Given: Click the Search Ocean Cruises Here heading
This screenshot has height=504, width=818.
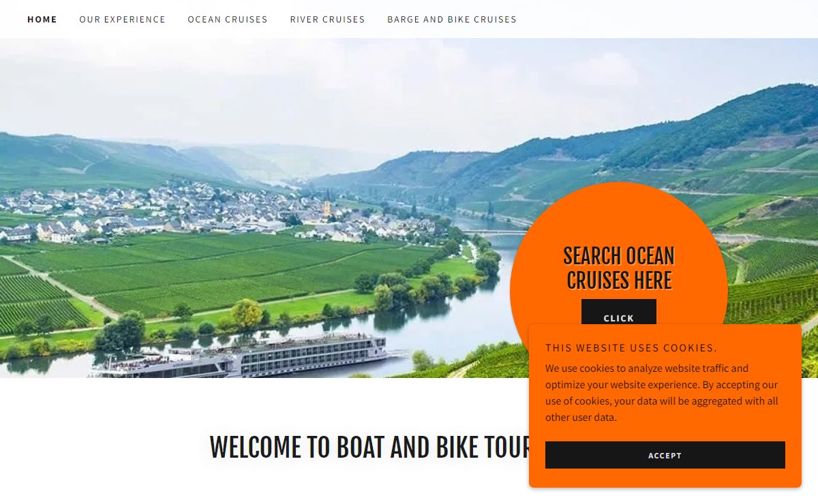Looking at the screenshot, I should (619, 268).
